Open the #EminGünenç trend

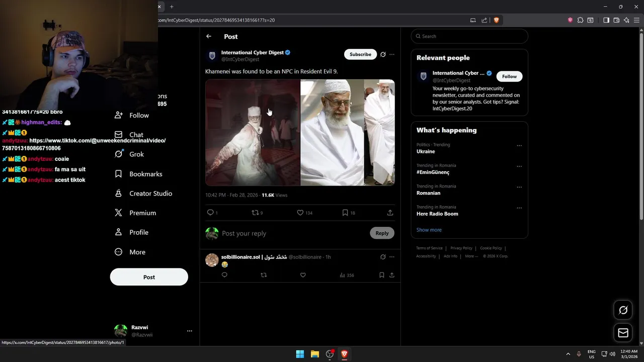433,172
